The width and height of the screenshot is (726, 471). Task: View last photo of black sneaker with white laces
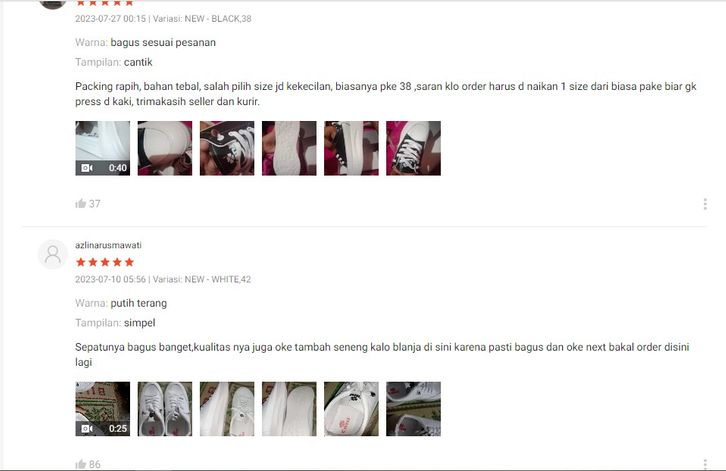[x=413, y=148]
